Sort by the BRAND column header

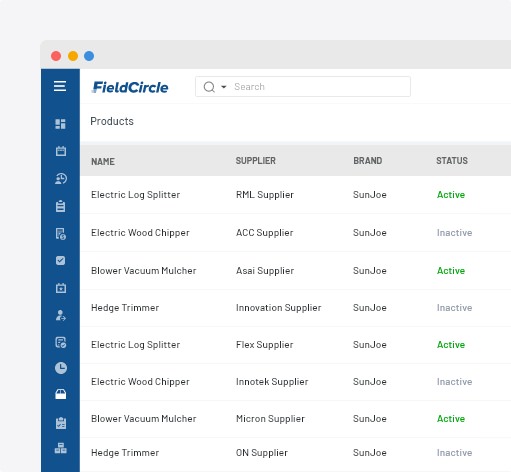tap(368, 161)
